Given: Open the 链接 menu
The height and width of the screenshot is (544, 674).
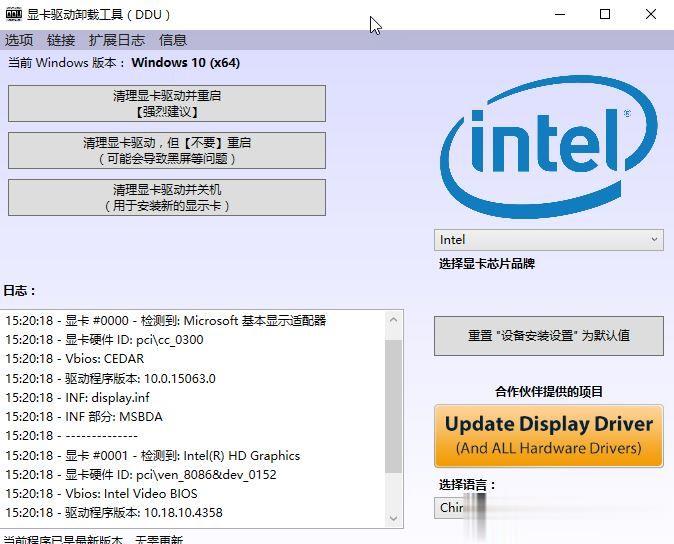Looking at the screenshot, I should point(61,40).
